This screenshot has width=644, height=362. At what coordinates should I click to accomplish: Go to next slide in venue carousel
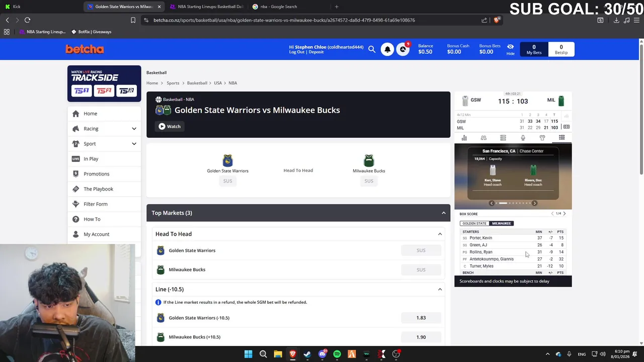(534, 203)
